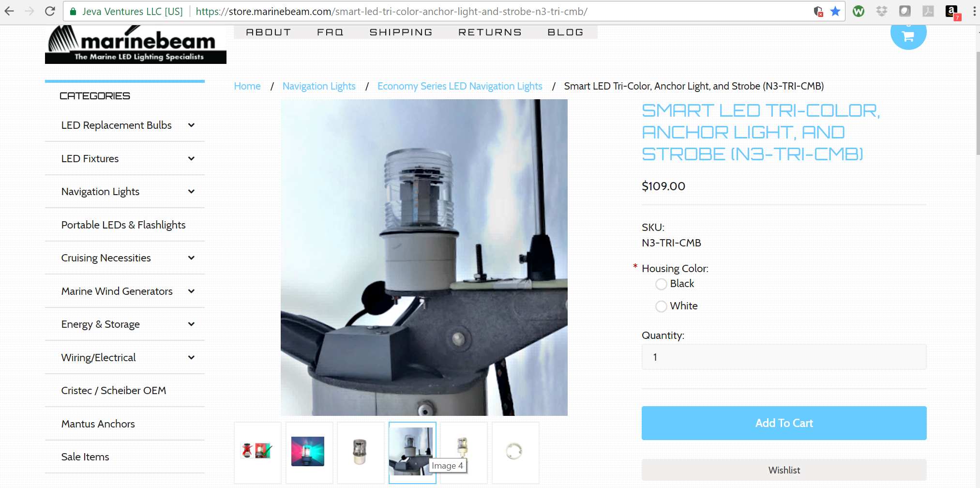This screenshot has width=980, height=488.
Task: Click Add To Cart button
Action: tap(784, 423)
